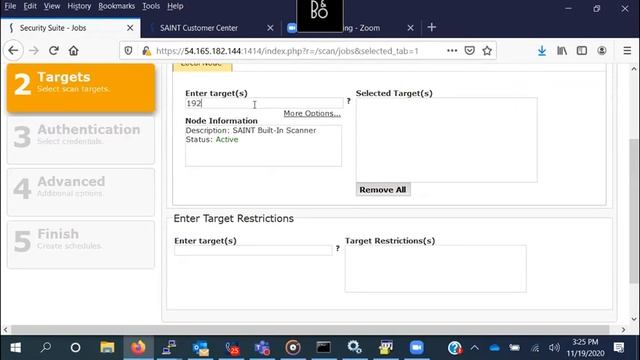Viewport: 640px width, 360px height.
Task: Open the Bookmarks menu
Action: (x=116, y=6)
